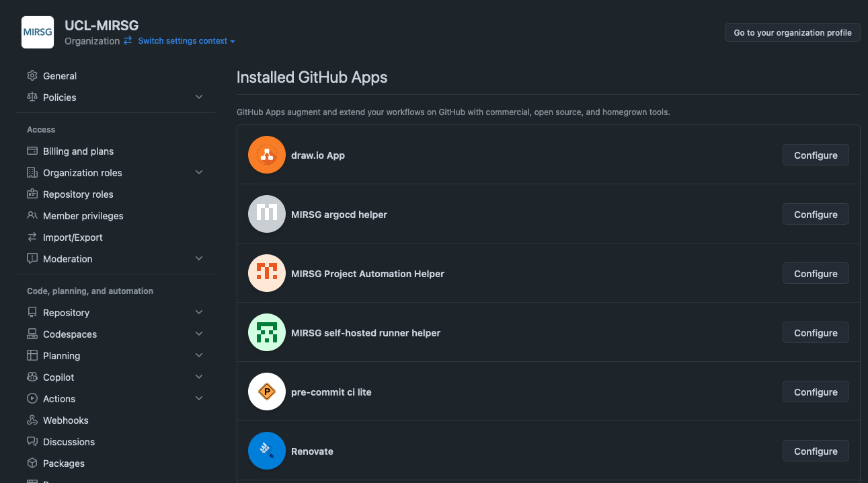The height and width of the screenshot is (483, 868).
Task: Open the Webhooks settings page
Action: (x=65, y=420)
